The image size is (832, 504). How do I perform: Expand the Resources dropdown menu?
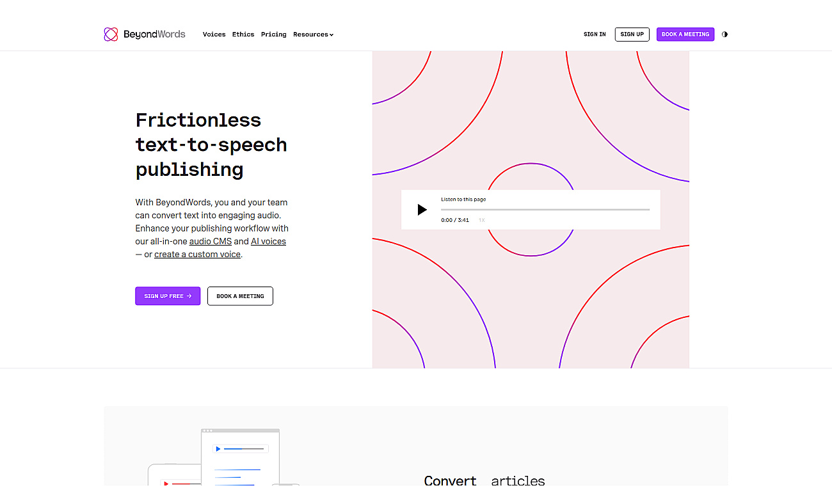pyautogui.click(x=314, y=35)
